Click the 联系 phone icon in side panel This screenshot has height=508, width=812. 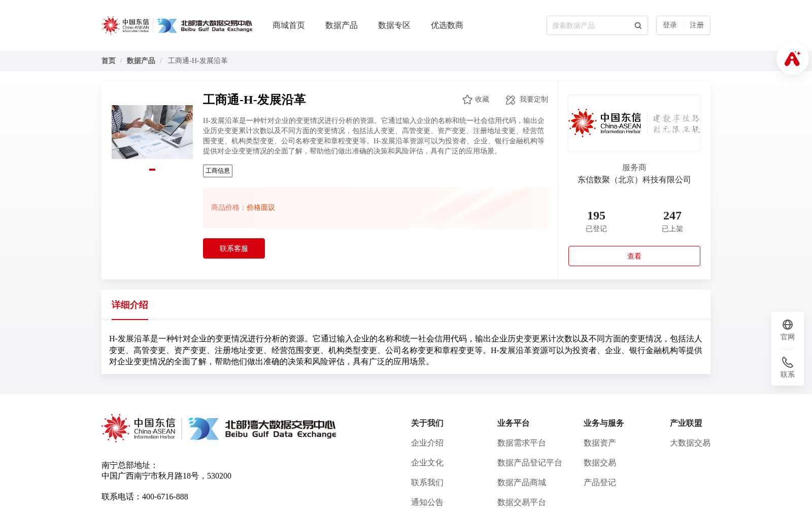pos(788,362)
